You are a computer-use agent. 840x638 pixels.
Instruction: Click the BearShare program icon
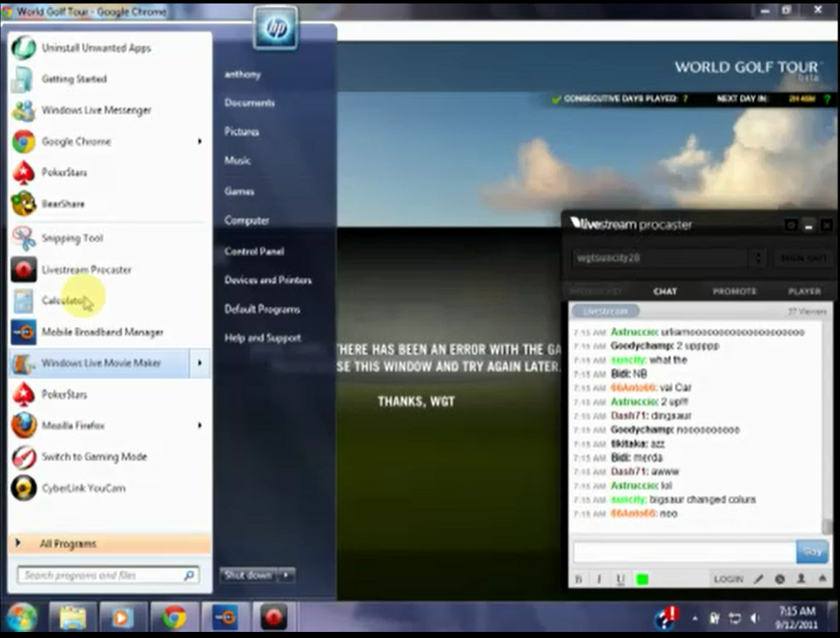[x=24, y=204]
